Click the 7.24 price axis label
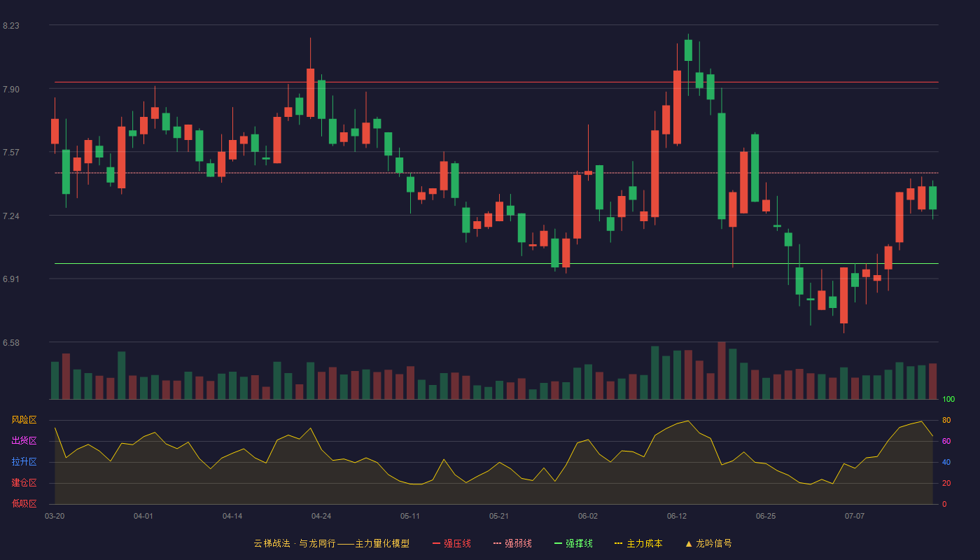This screenshot has width=980, height=560. 11,216
